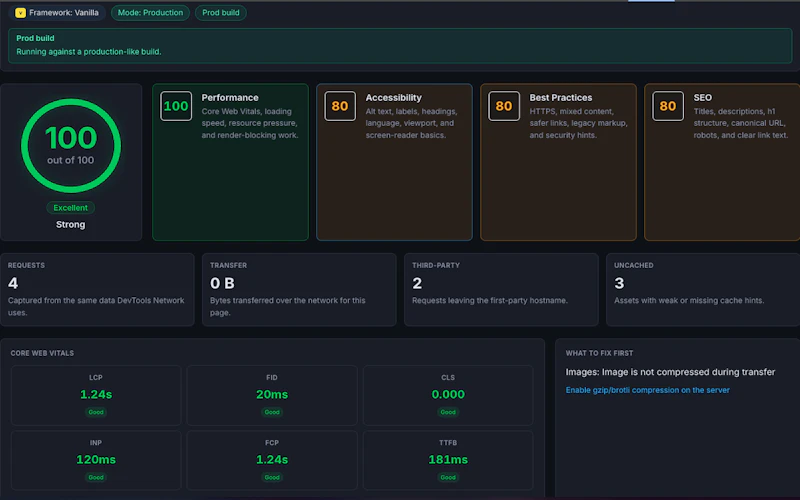
Task: Select the Framework: Vanilla badge
Action: [57, 13]
